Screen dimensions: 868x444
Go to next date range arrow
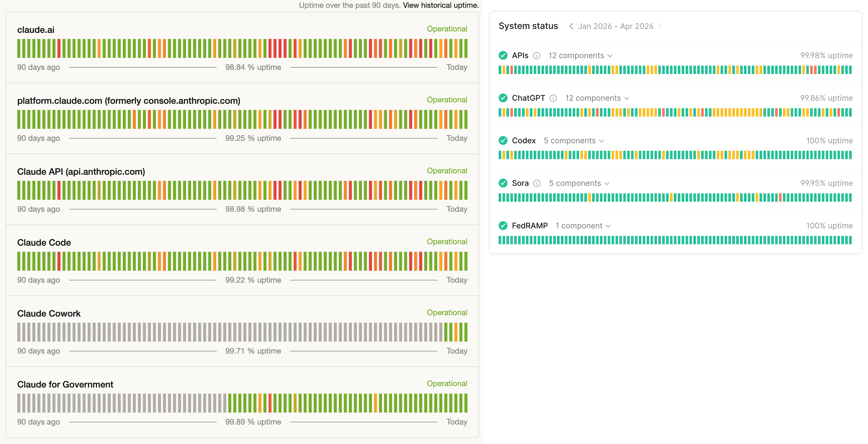pos(660,26)
